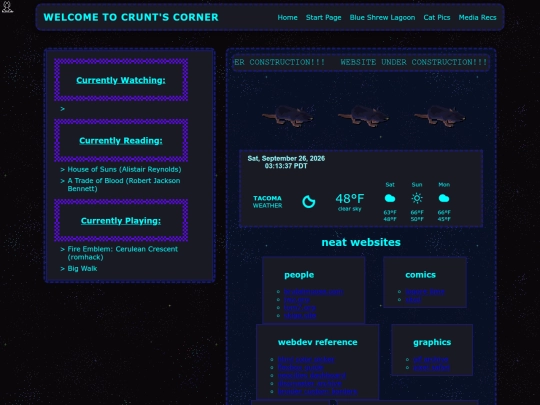
Task: Select Fire Emblem: Cerulean Crescent entry
Action: pos(123,253)
